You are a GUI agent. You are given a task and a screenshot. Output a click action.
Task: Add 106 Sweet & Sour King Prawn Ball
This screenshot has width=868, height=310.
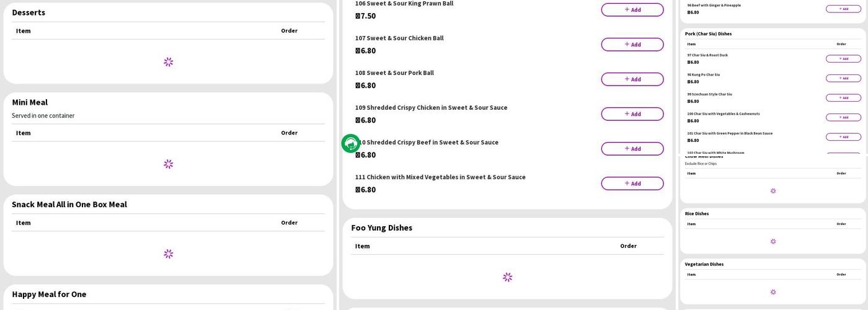(x=632, y=10)
